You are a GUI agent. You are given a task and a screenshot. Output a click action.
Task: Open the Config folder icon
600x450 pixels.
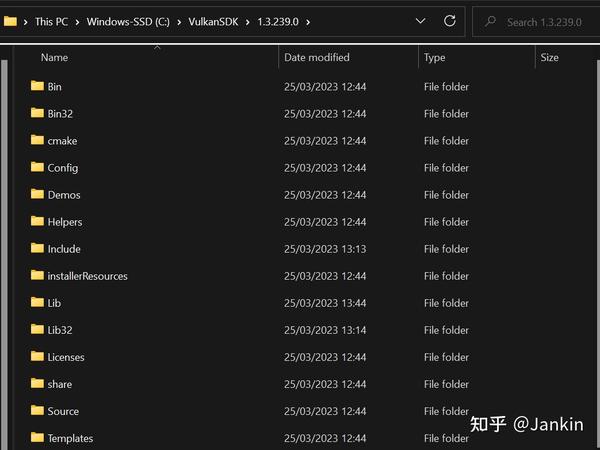37,167
